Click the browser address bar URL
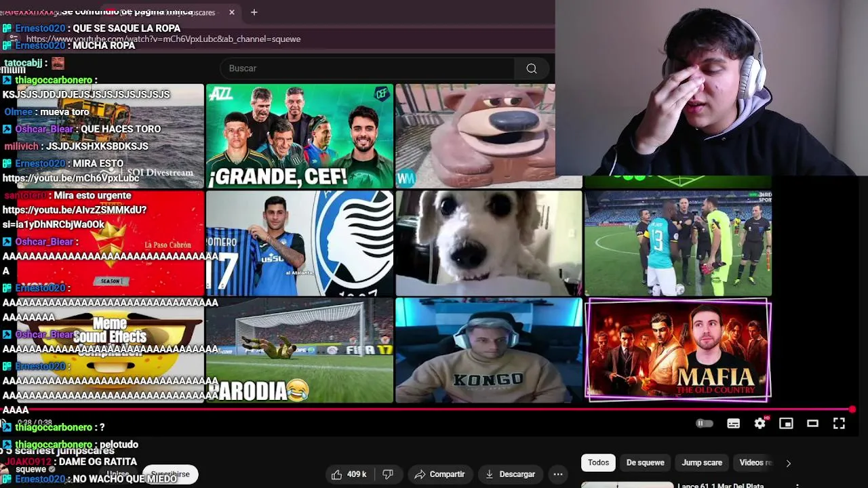Image resolution: width=868 pixels, height=488 pixels. pos(163,39)
